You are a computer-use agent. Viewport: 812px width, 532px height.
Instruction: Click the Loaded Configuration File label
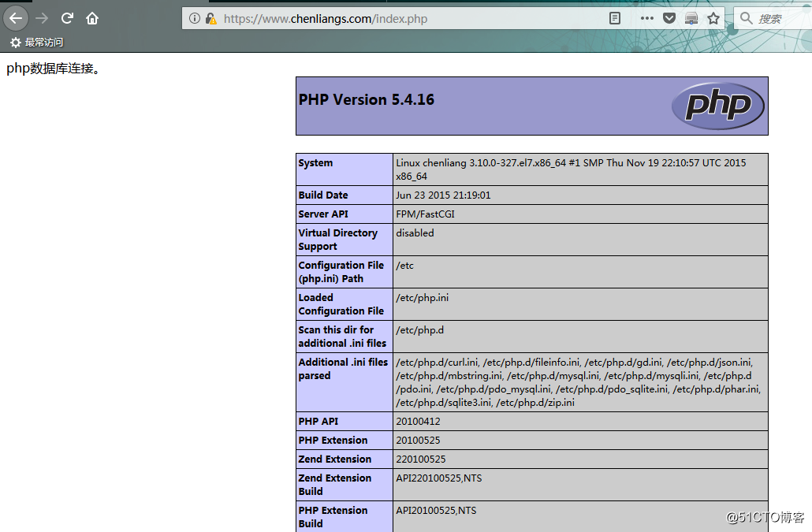pos(341,304)
